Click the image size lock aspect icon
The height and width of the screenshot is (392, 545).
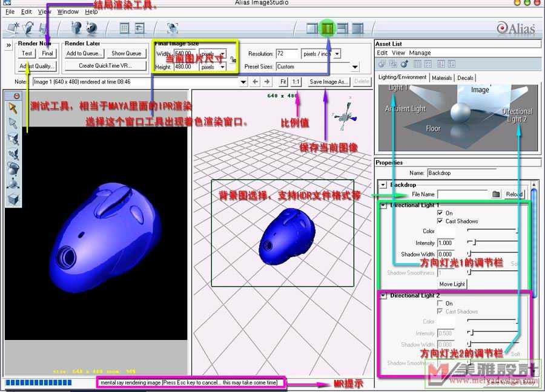point(233,59)
